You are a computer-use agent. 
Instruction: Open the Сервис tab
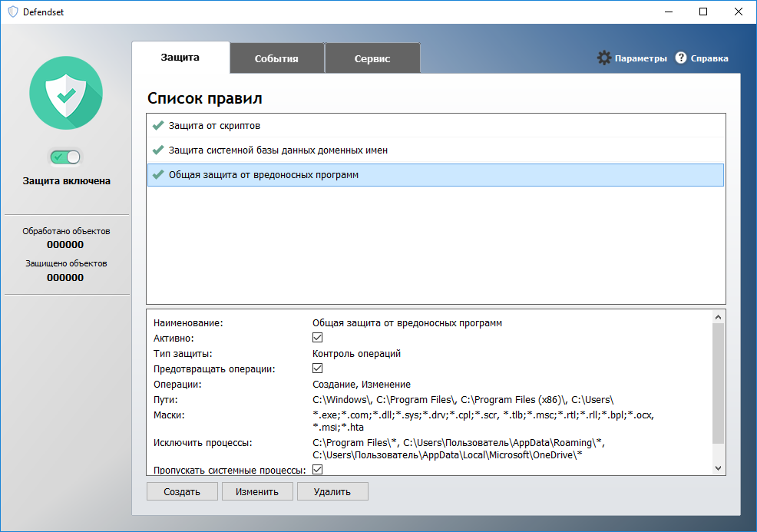(372, 58)
